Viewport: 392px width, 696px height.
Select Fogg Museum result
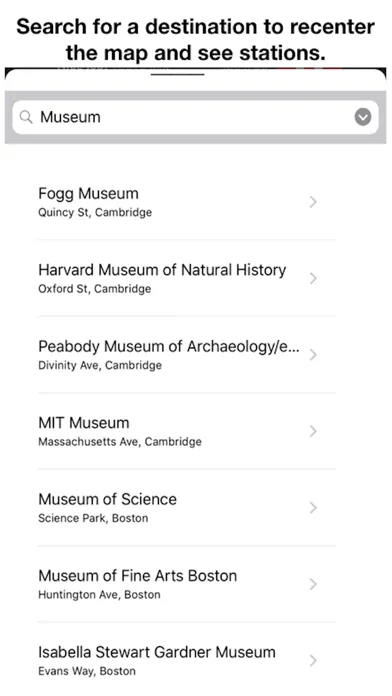186,202
